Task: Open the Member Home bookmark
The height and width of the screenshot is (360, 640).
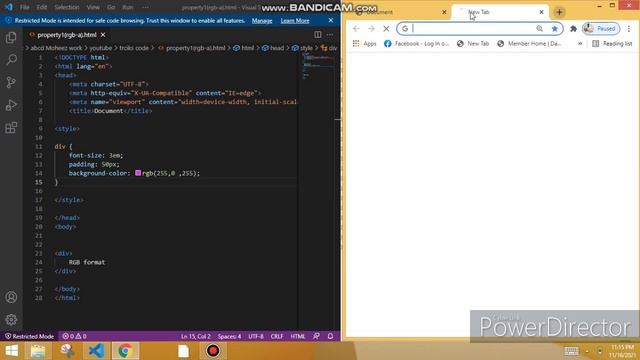Action: click(529, 43)
